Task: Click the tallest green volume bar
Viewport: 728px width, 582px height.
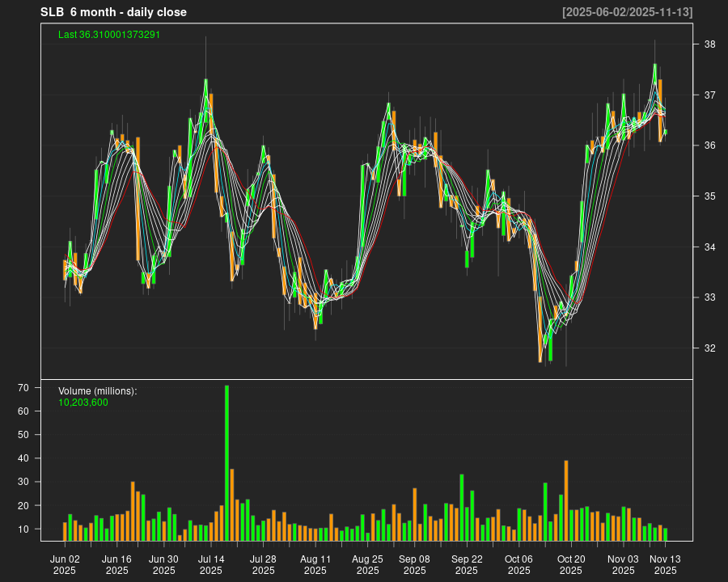Action: (x=226, y=462)
